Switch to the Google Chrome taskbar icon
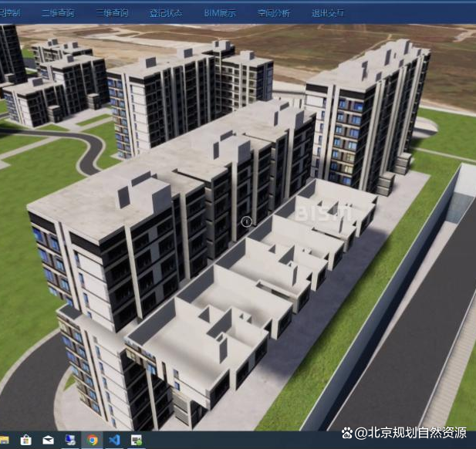This screenshot has width=476, height=449. coord(93,441)
